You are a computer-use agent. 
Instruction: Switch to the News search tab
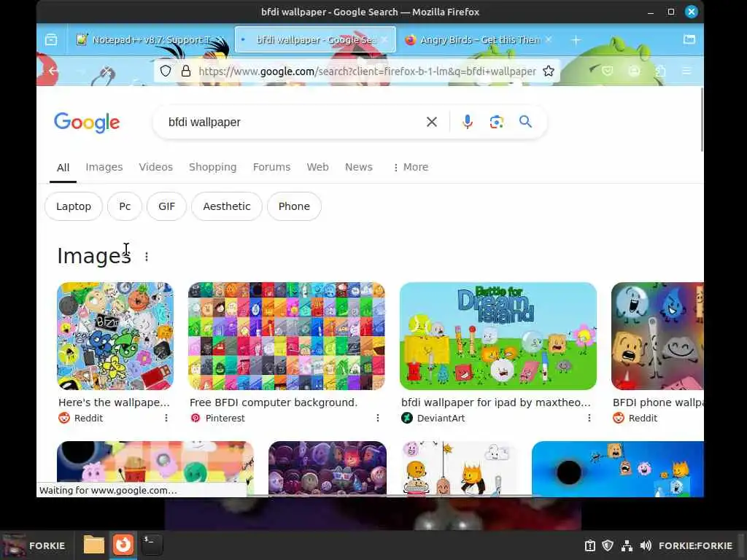click(x=358, y=167)
